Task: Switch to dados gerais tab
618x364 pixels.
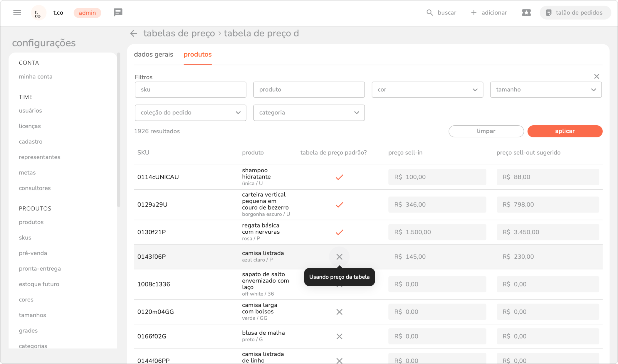Action: [153, 55]
